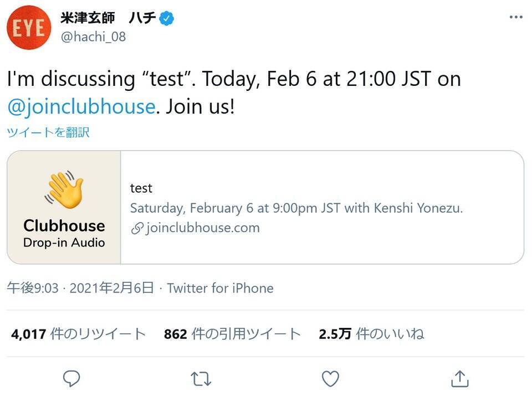Click the Clubhouse waving hand thumbnail

(x=64, y=207)
